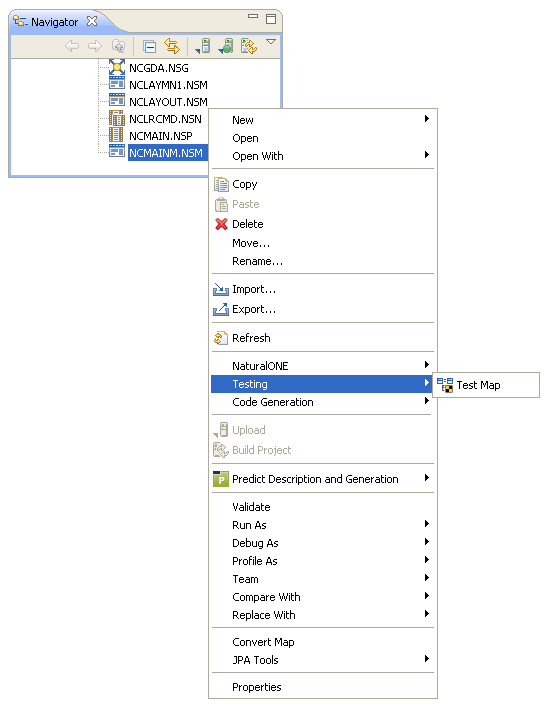
Task: Click the Refresh icon in menu
Action: pyautogui.click(x=221, y=338)
